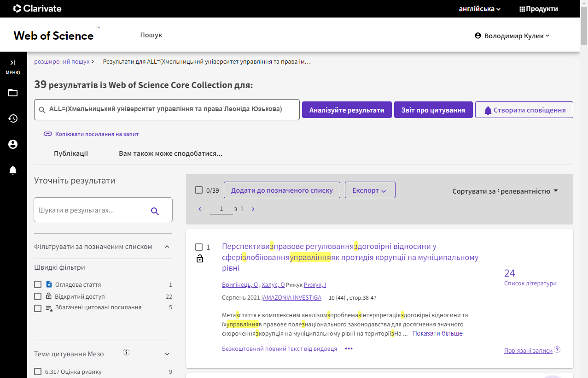Open the Експорт dropdown

370,190
